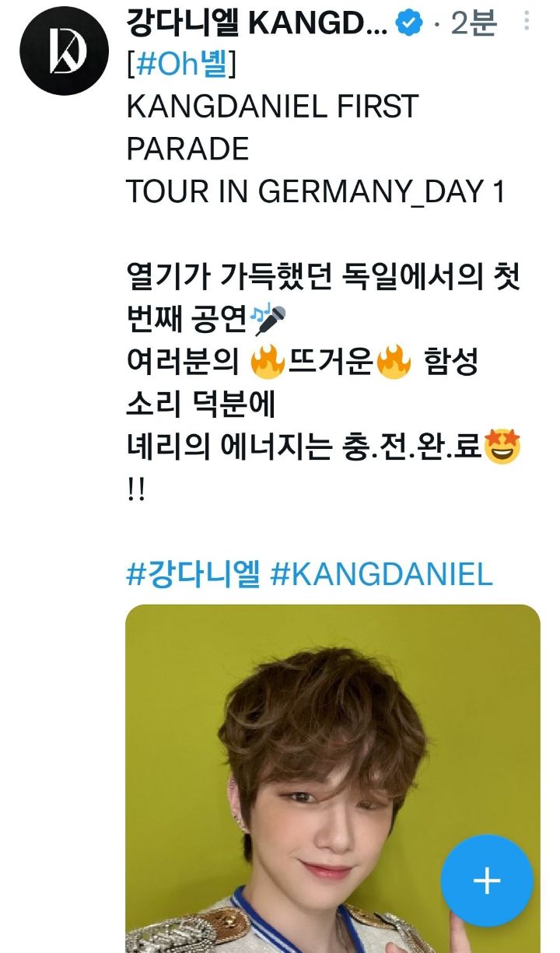Image resolution: width=560 pixels, height=953 pixels.
Task: Open the #강다니엘 hashtag
Action: pyautogui.click(x=193, y=575)
